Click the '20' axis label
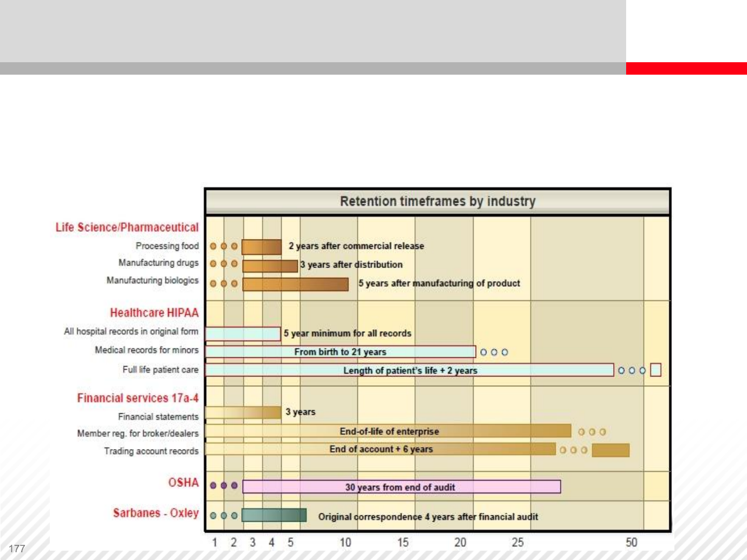747x560 pixels. click(460, 542)
